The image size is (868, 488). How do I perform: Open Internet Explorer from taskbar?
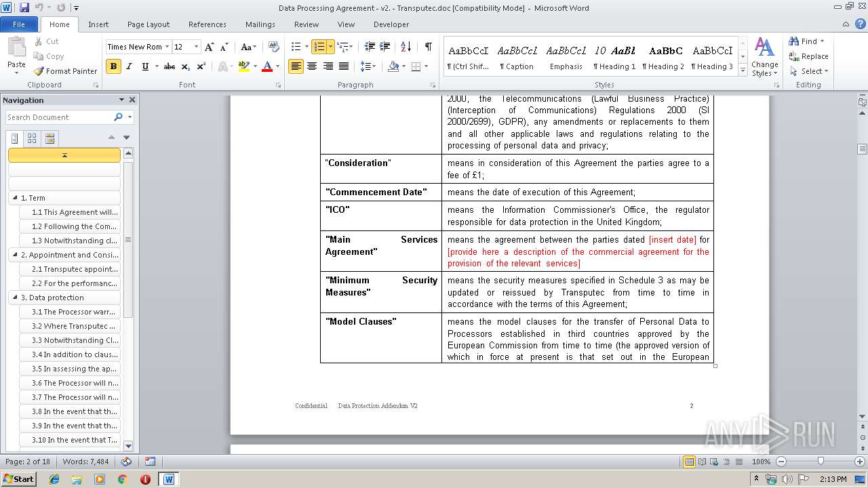click(54, 479)
